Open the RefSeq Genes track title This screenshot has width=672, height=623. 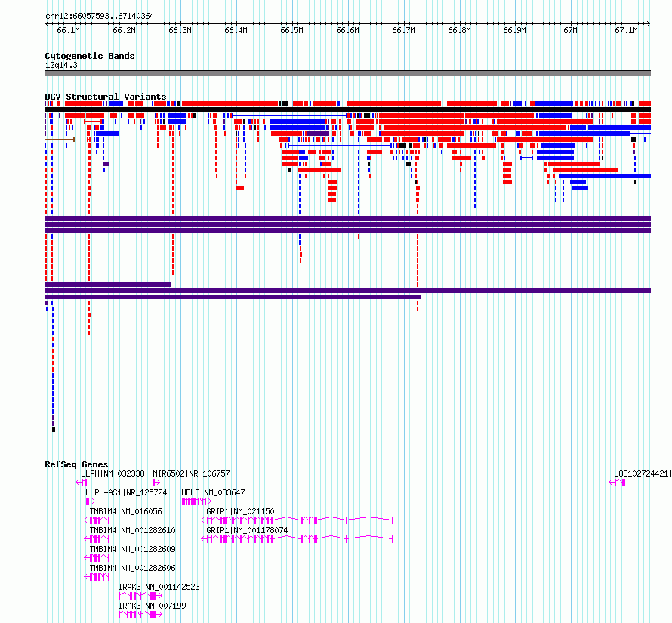(x=76, y=464)
